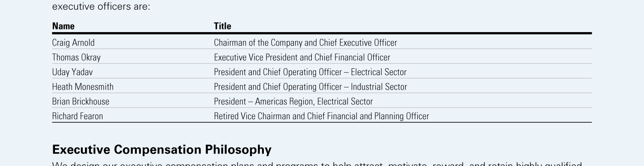Image resolution: width=644 pixels, height=166 pixels.
Task: Click the Chairman of the Company title text
Action: tap(305, 43)
